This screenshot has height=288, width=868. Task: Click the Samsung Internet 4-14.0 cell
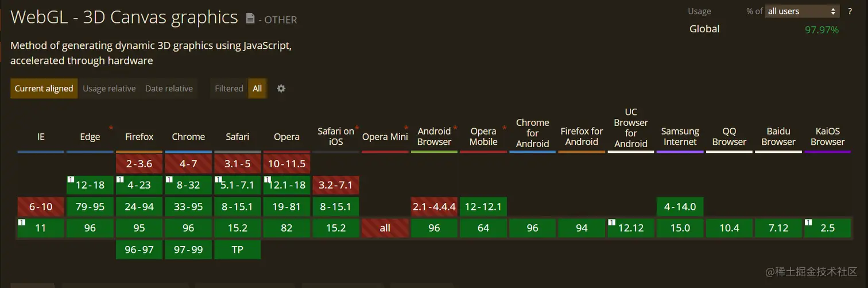pos(680,206)
